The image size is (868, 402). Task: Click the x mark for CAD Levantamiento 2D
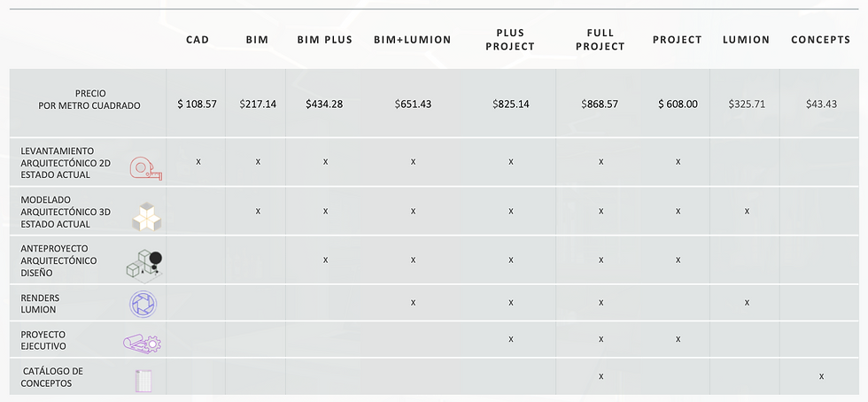tap(198, 162)
